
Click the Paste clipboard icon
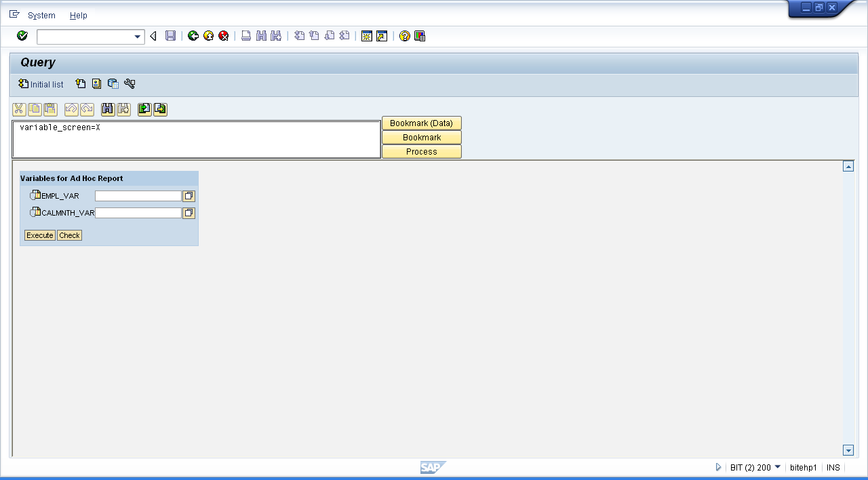click(x=50, y=109)
